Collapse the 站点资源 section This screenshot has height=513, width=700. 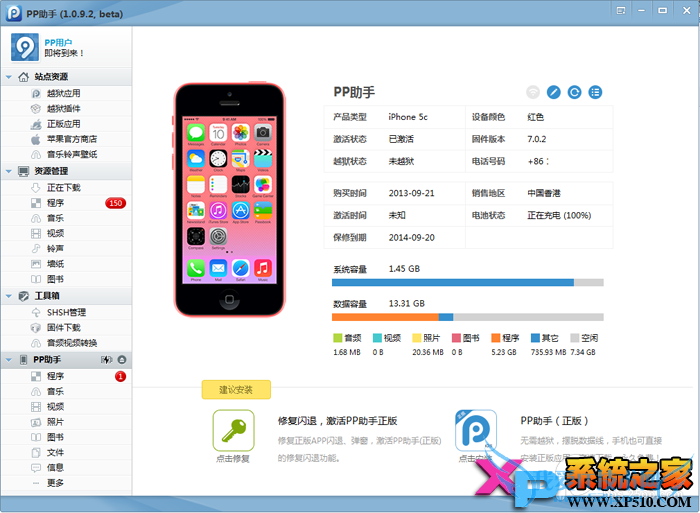8,77
